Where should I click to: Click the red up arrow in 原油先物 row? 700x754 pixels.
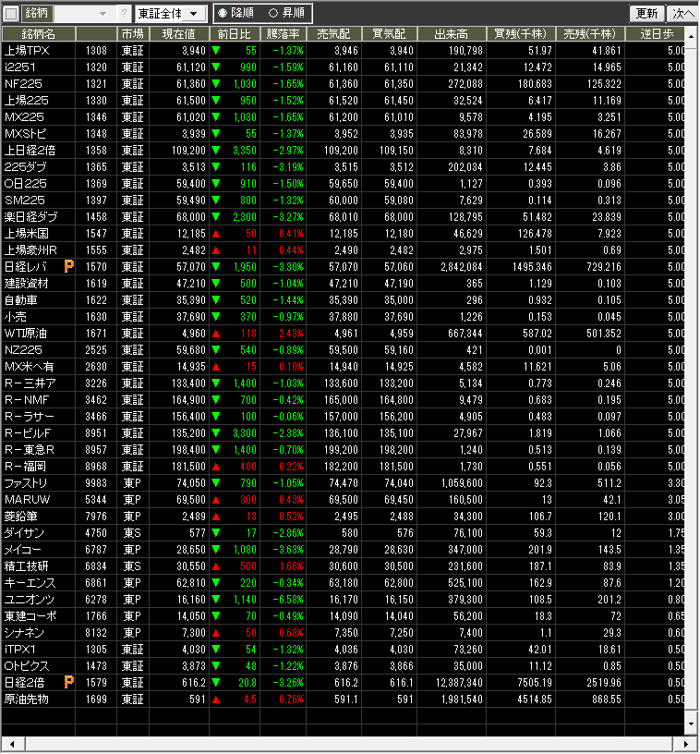(x=216, y=699)
